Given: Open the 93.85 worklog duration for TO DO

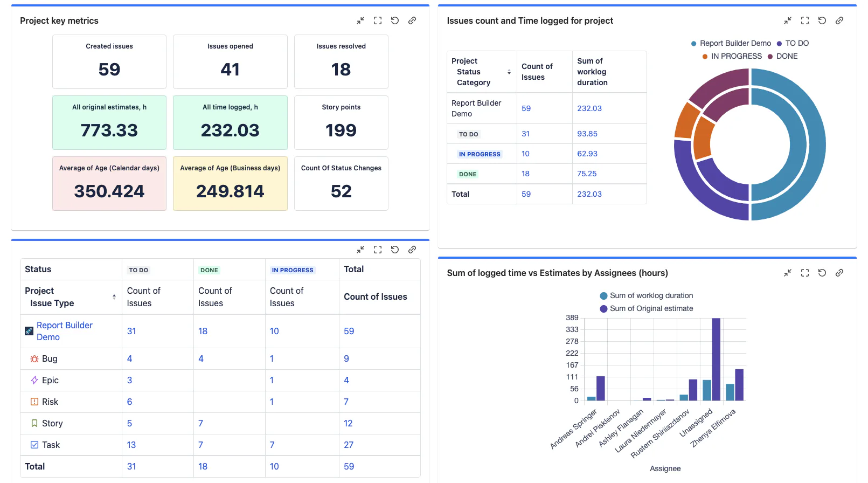Looking at the screenshot, I should [x=587, y=134].
